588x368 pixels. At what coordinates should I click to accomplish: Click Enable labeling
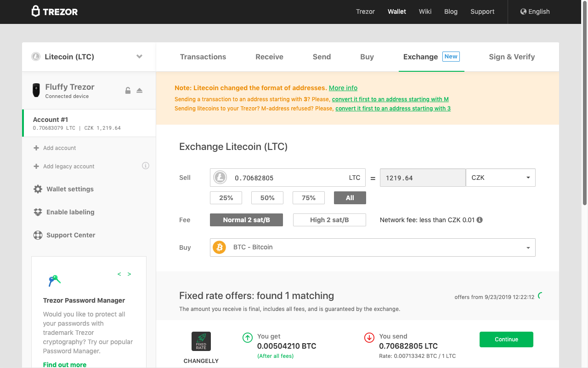pos(70,212)
